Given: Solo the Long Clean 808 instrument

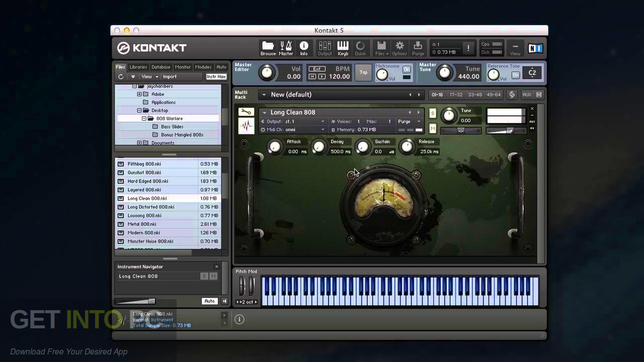Looking at the screenshot, I should coord(433,114).
